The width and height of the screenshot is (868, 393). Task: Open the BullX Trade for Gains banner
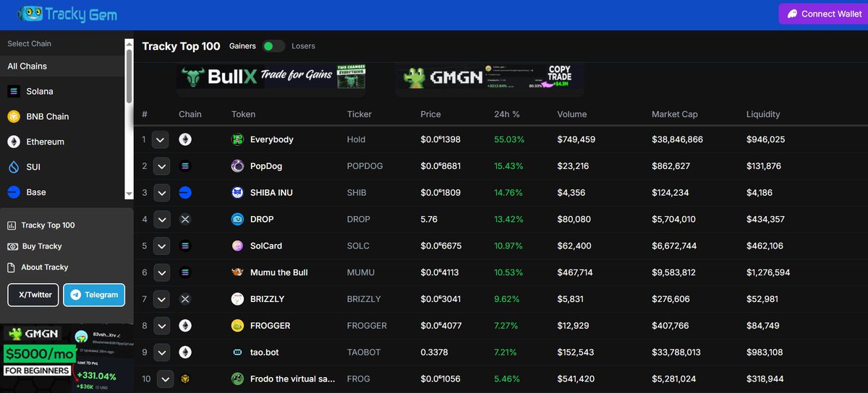pyautogui.click(x=271, y=77)
